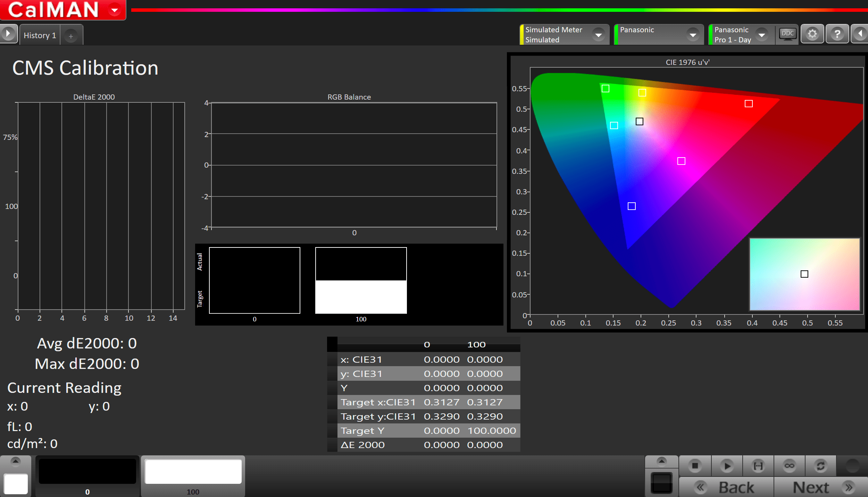868x497 pixels.
Task: Click the read series bracket icon
Action: pos(758,466)
